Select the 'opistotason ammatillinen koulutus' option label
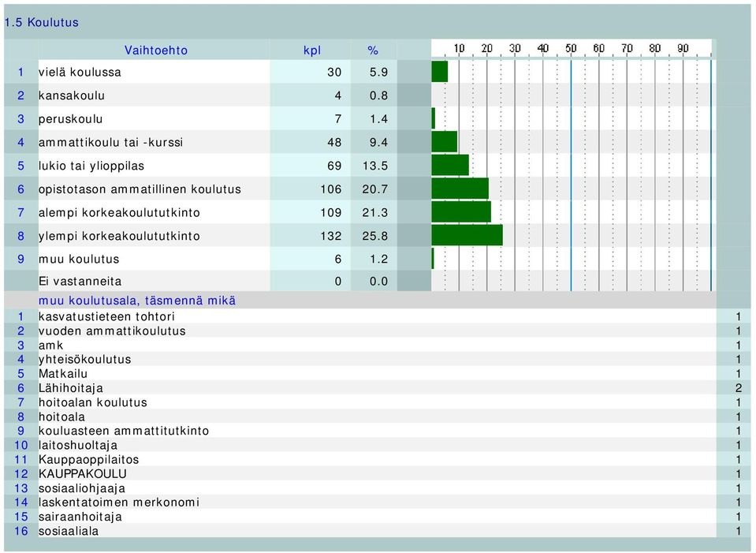 (x=140, y=189)
